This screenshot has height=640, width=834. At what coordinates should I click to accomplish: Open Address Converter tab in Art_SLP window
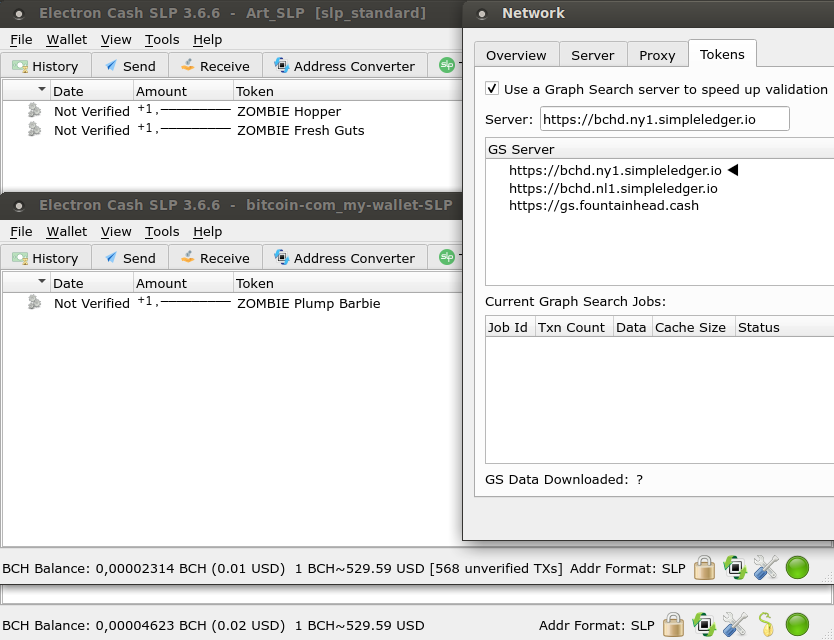tap(345, 66)
